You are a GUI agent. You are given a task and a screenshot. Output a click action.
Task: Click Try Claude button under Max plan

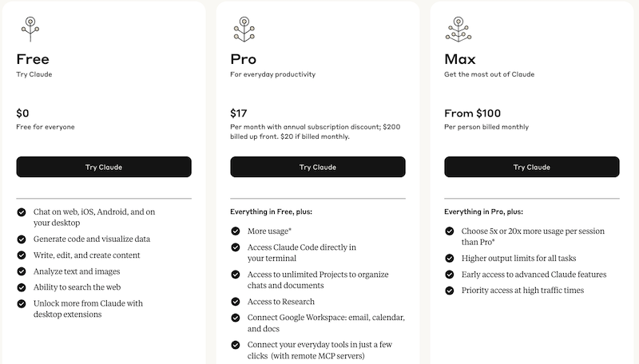[x=532, y=167]
